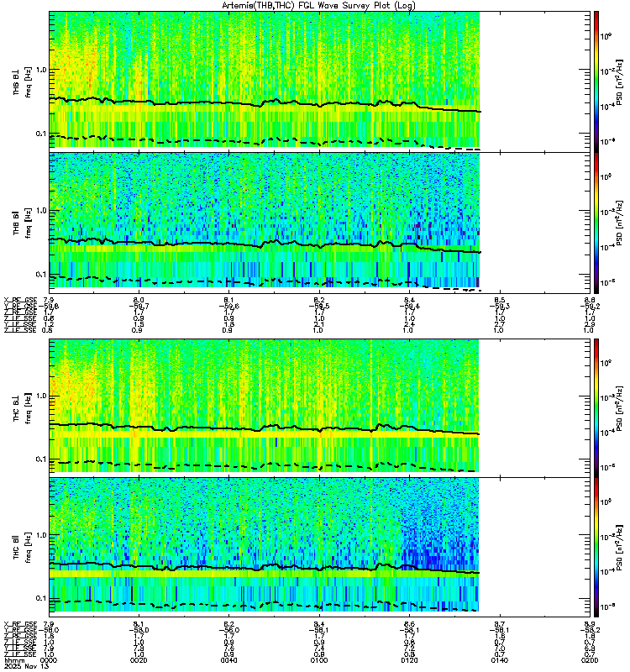Click the THC B⊥ panel color bar
The width and height of the screenshot is (630, 672).
click(596, 407)
